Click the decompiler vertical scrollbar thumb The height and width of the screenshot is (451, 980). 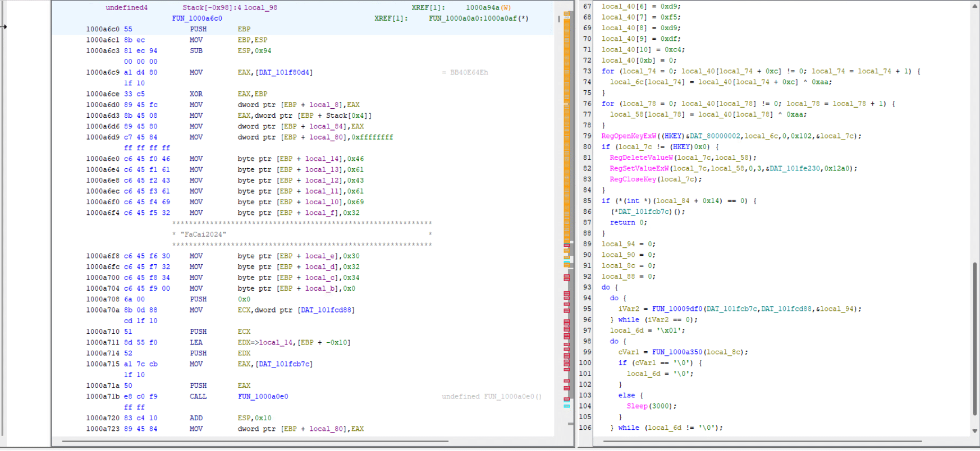[974, 339]
